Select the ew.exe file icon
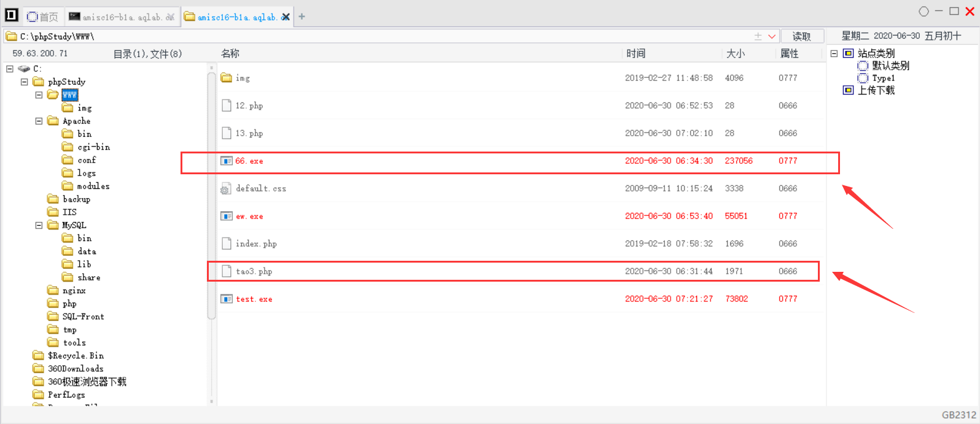Image resolution: width=980 pixels, height=424 pixels. coord(227,216)
